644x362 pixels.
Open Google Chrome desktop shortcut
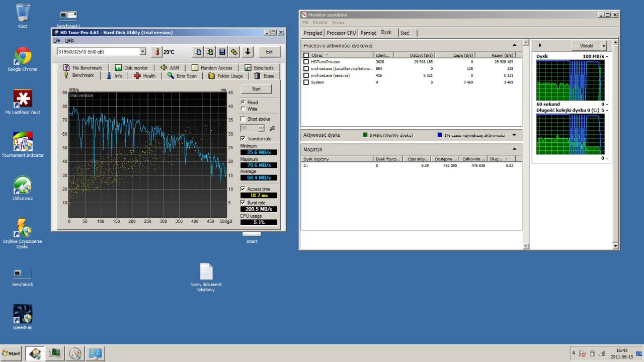click(23, 59)
